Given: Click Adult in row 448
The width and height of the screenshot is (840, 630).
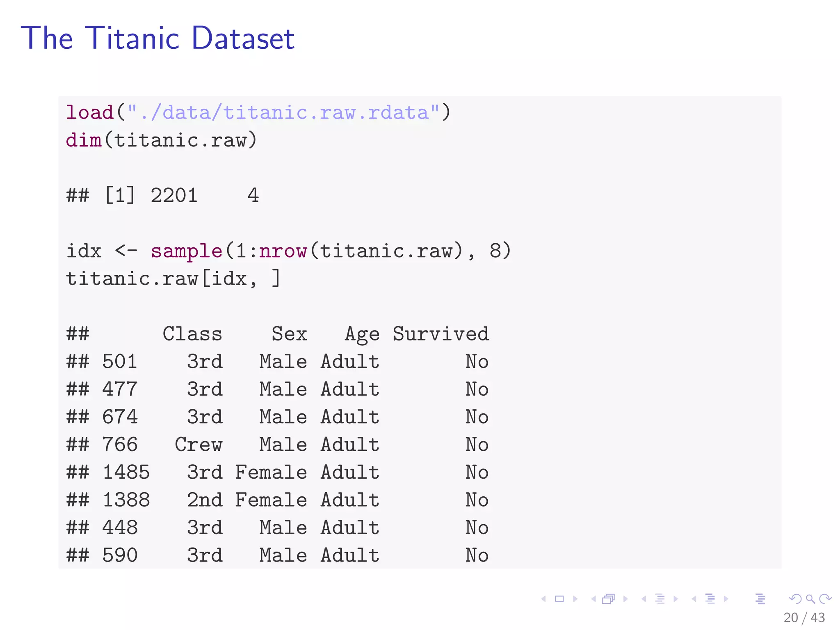Looking at the screenshot, I should point(350,527).
